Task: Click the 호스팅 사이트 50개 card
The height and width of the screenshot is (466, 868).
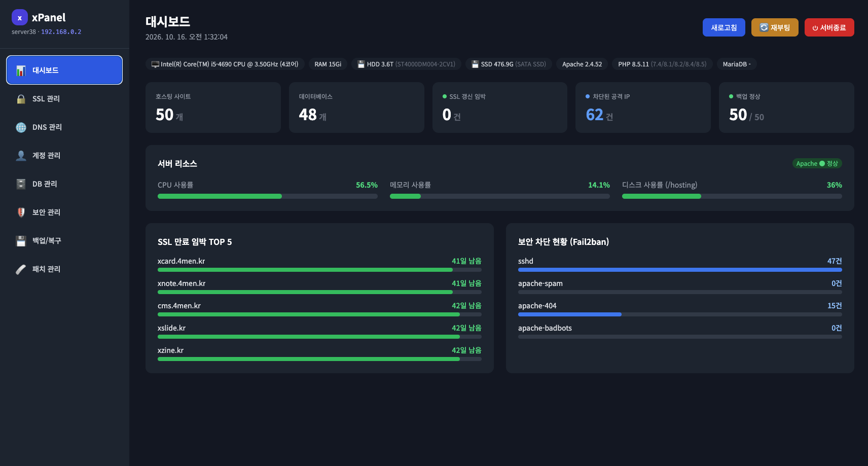Action: coord(213,107)
